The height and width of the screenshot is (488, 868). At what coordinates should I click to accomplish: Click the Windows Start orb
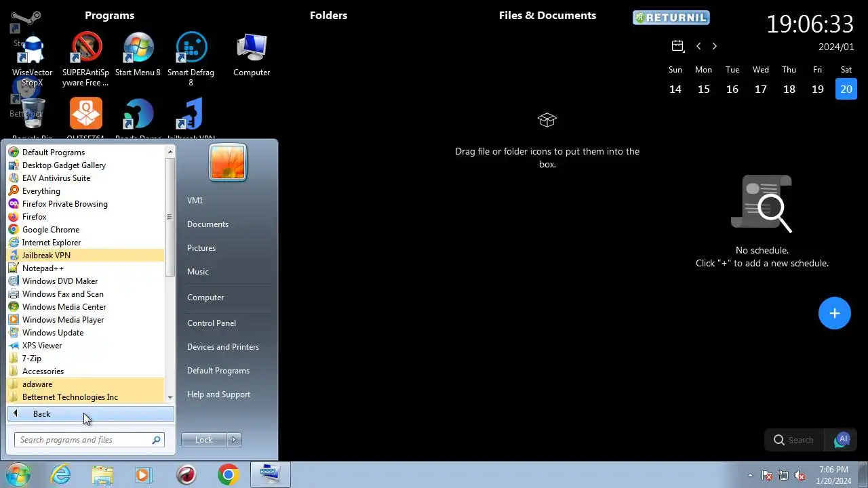[18, 474]
